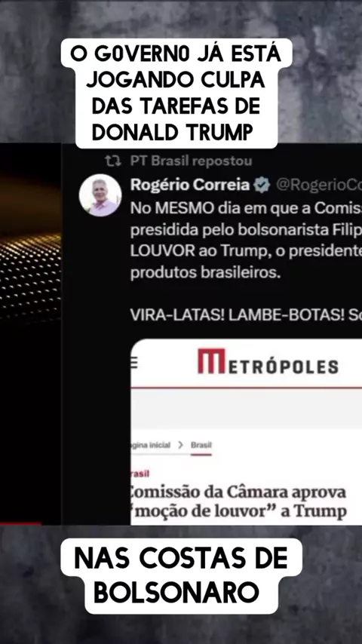
Task: Click the repost arrows icon beside PT Brasil
Action: [x=112, y=161]
